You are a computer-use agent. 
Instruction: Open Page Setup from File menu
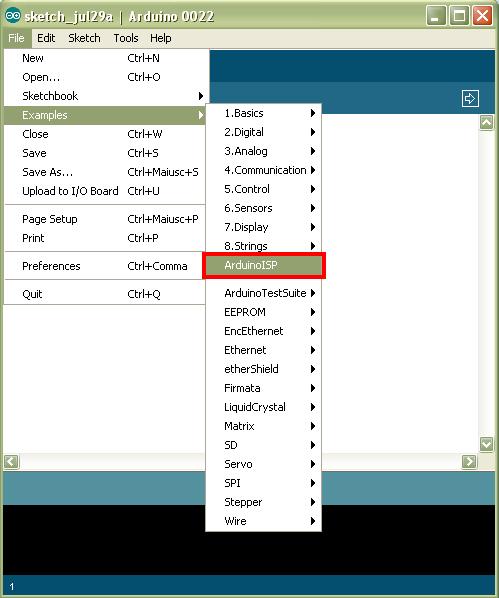pos(105,219)
